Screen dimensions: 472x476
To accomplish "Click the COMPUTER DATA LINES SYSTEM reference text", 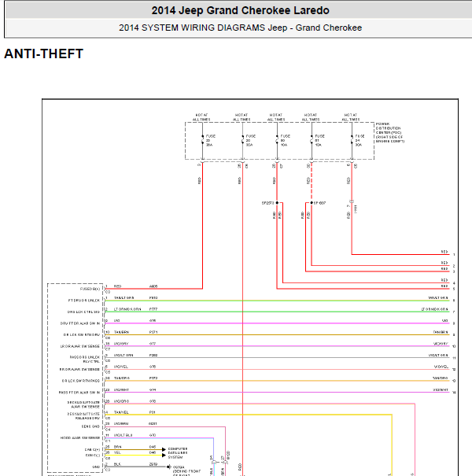I will 178,453.
